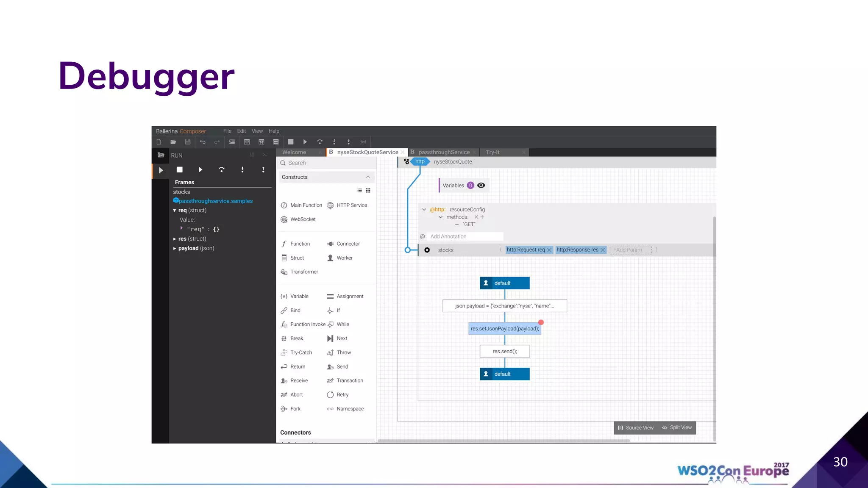Collapse the methods attribute chevron

440,217
